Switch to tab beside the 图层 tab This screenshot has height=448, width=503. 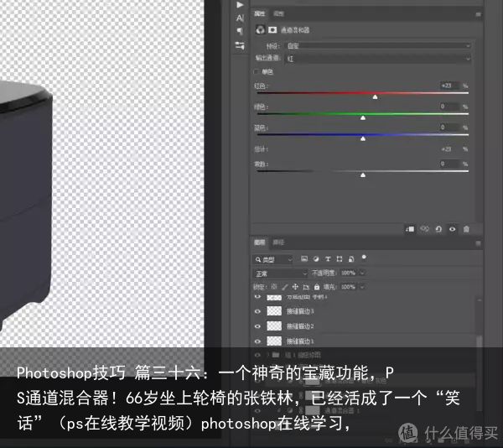tap(278, 242)
